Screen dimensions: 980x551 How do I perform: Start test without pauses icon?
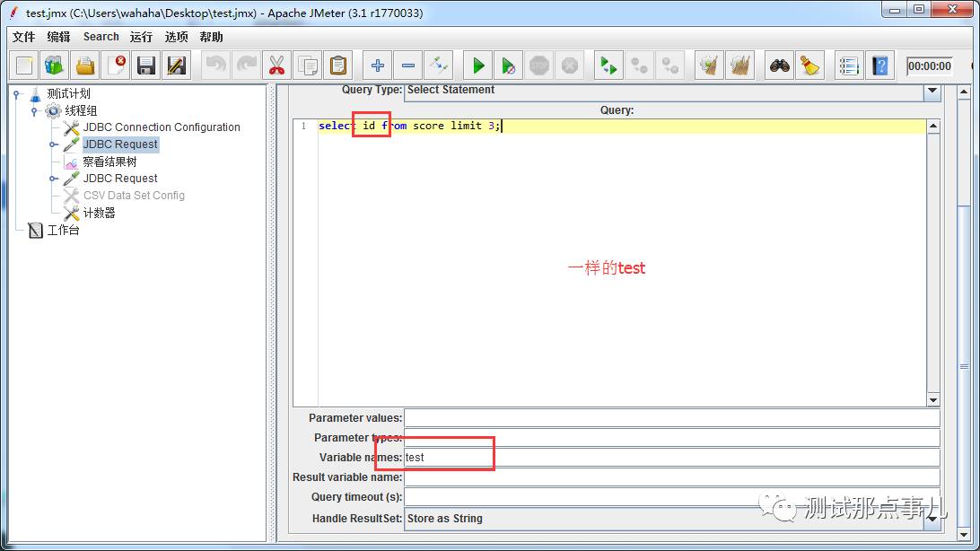coord(508,66)
